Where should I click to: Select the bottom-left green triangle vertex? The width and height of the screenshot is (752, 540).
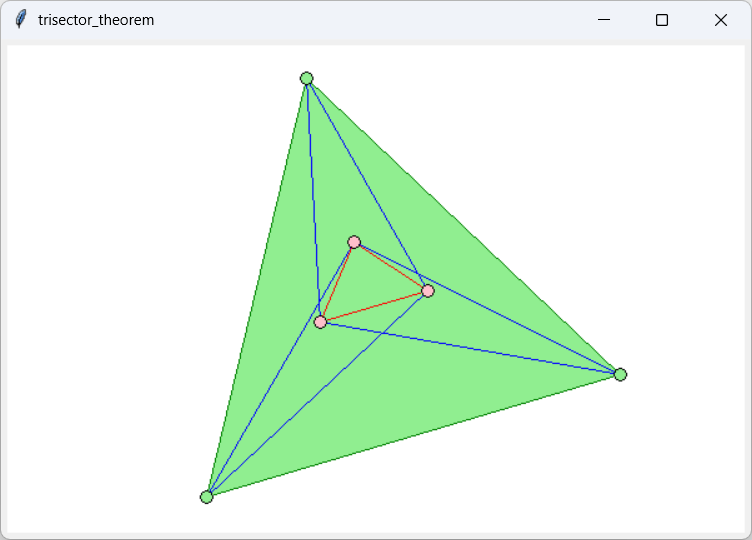pos(207,497)
